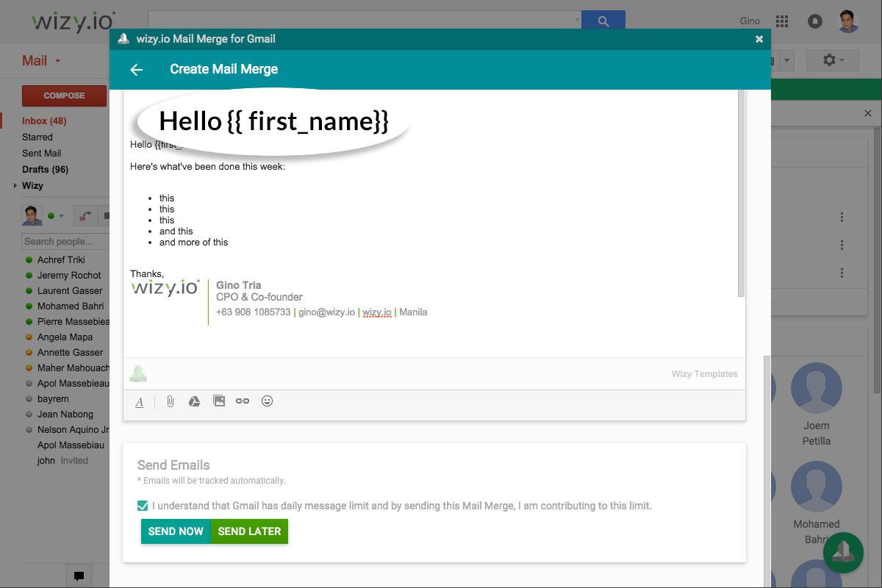Open chat with Annette Gasser
Viewport: 882px width, 588px height.
click(70, 353)
